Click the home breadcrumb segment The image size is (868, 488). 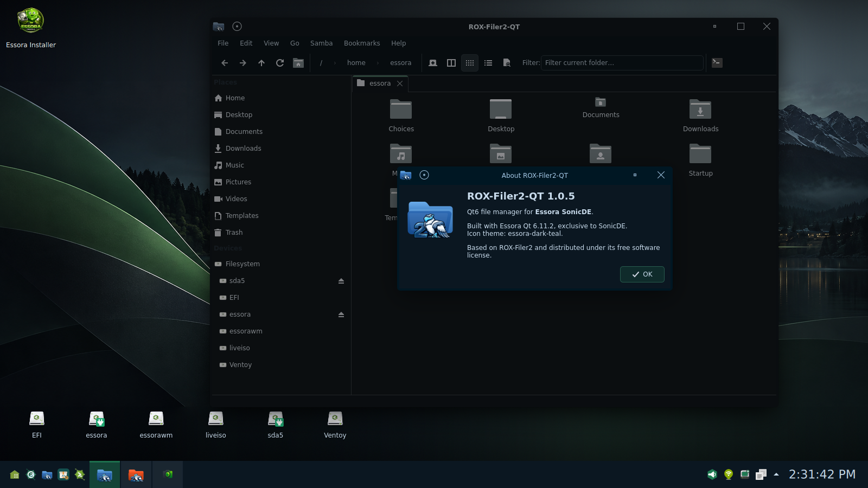point(356,63)
